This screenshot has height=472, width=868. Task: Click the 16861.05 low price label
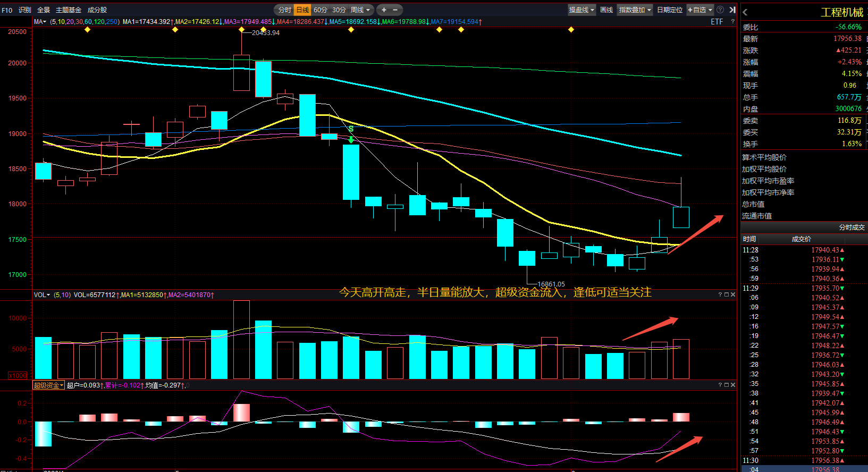(x=551, y=284)
